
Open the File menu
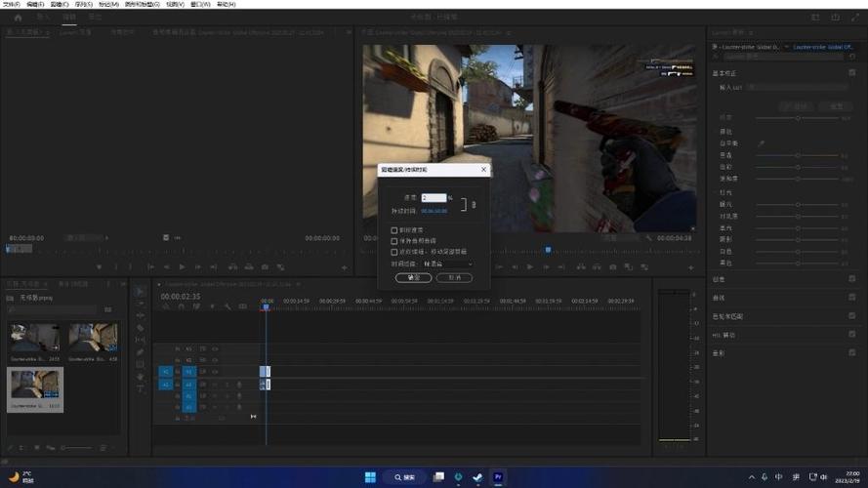[11, 4]
